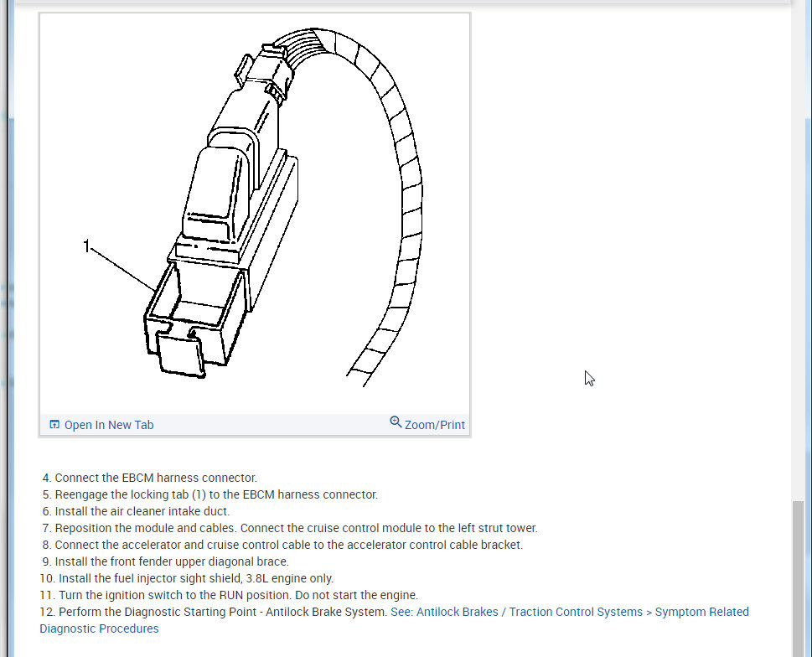Click the Zoom/Print link
Screen dimensions: 812x657
[x=434, y=425]
